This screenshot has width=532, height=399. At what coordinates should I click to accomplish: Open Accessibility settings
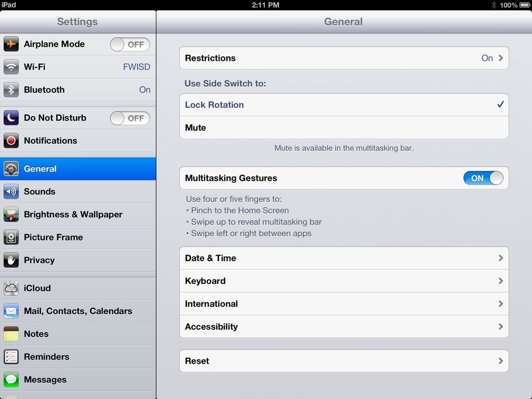click(344, 326)
